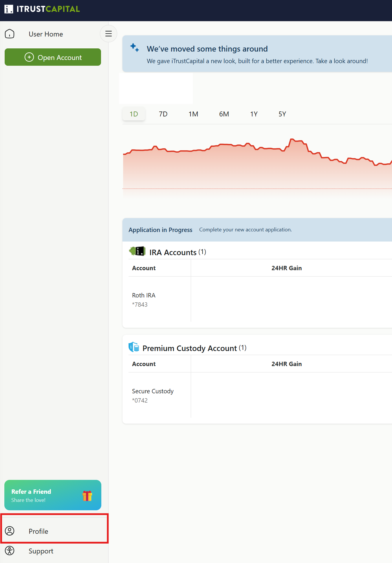The image size is (392, 563).
Task: Click the iTrustCapital logo
Action: pyautogui.click(x=42, y=9)
